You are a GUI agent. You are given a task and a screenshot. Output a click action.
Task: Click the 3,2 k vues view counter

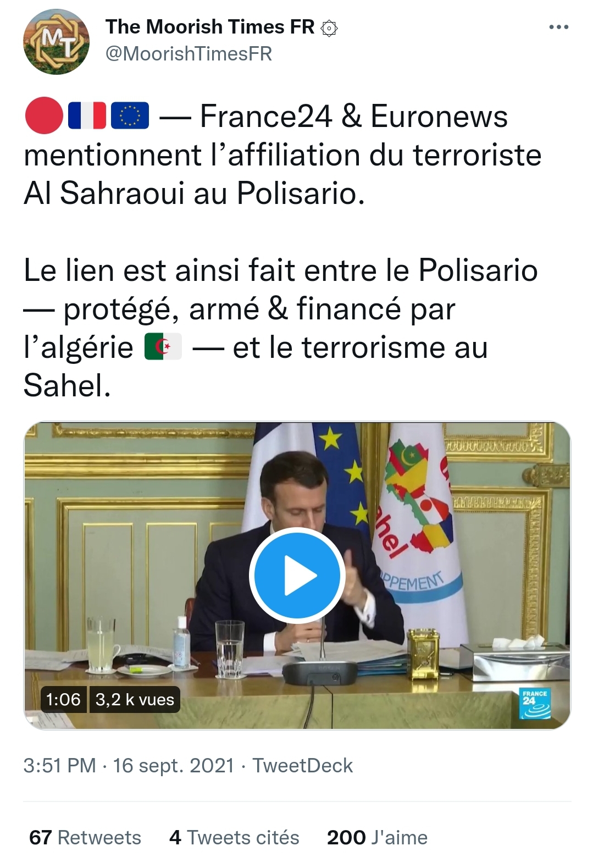[135, 699]
